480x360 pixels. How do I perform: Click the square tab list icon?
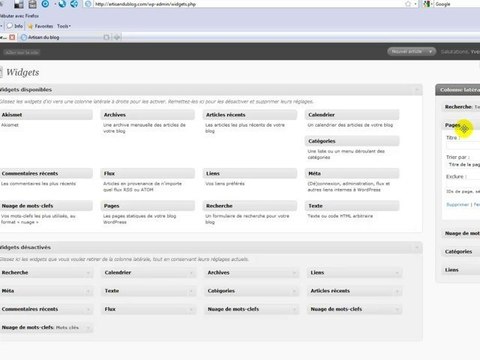click(106, 37)
